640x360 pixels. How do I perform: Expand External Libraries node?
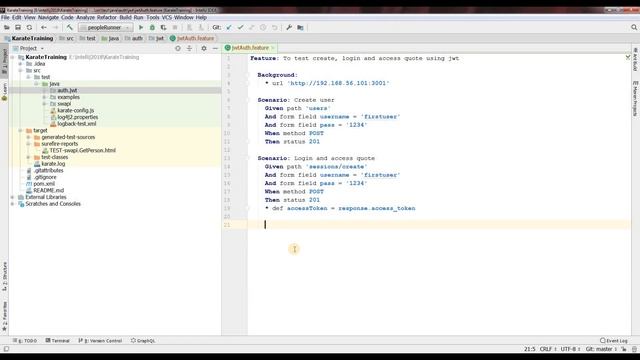point(13,197)
